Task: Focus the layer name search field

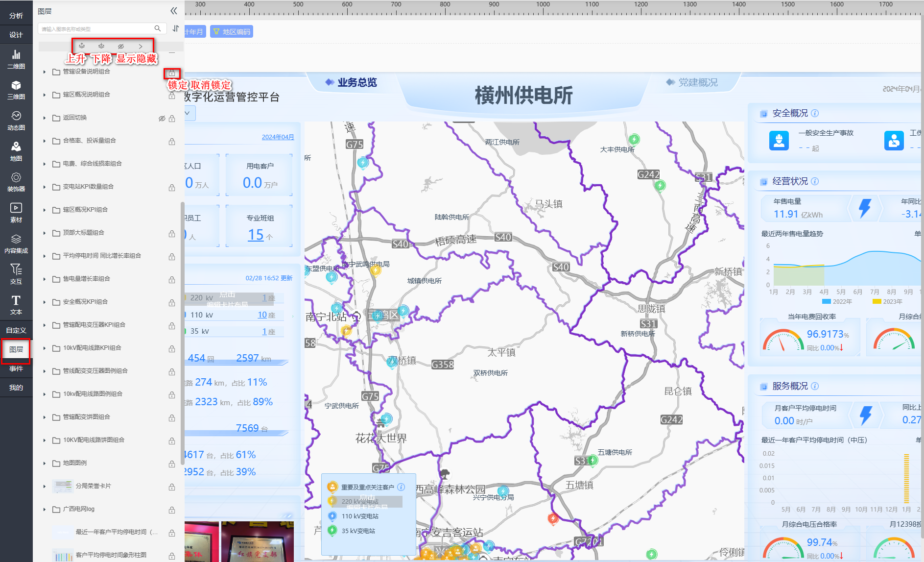Action: pos(96,29)
